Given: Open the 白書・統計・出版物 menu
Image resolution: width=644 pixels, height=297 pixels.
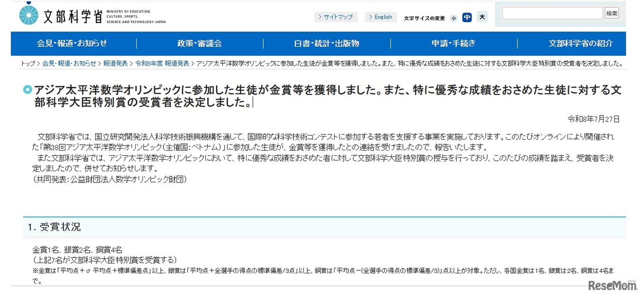Looking at the screenshot, I should 327,43.
